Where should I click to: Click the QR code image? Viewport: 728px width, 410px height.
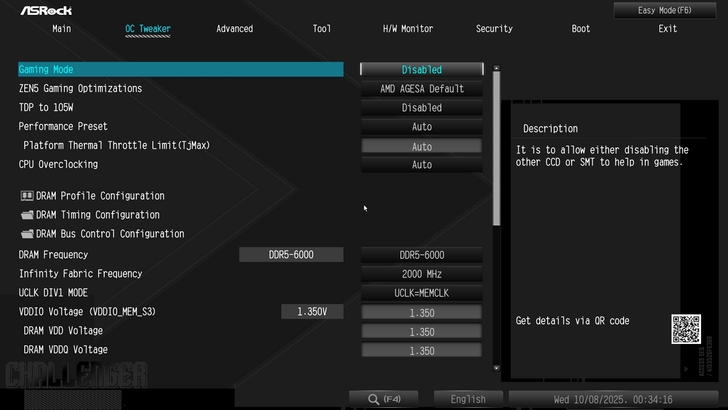pyautogui.click(x=685, y=328)
